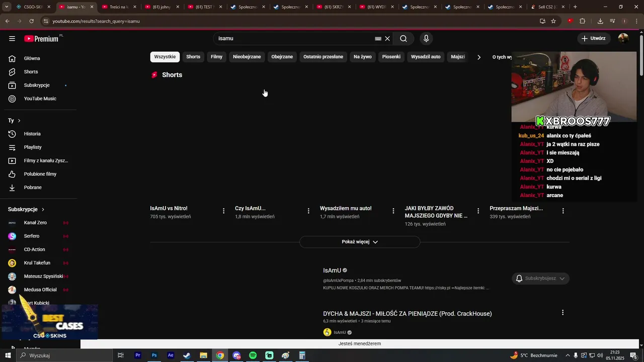644x362 pixels.
Task: Click the YouTube search input field
Action: pos(296,39)
